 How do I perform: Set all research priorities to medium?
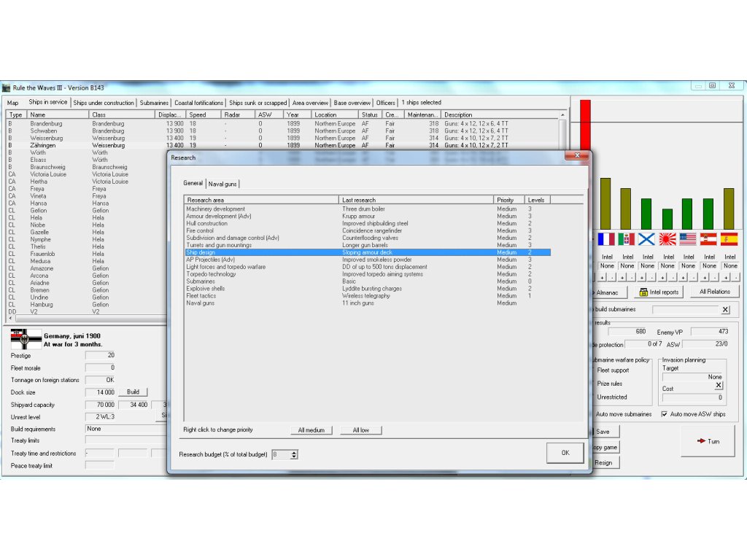311,430
